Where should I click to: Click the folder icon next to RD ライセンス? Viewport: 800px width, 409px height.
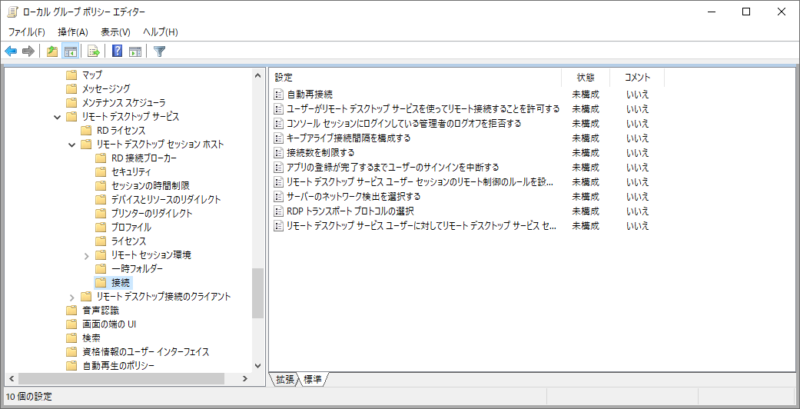86,131
